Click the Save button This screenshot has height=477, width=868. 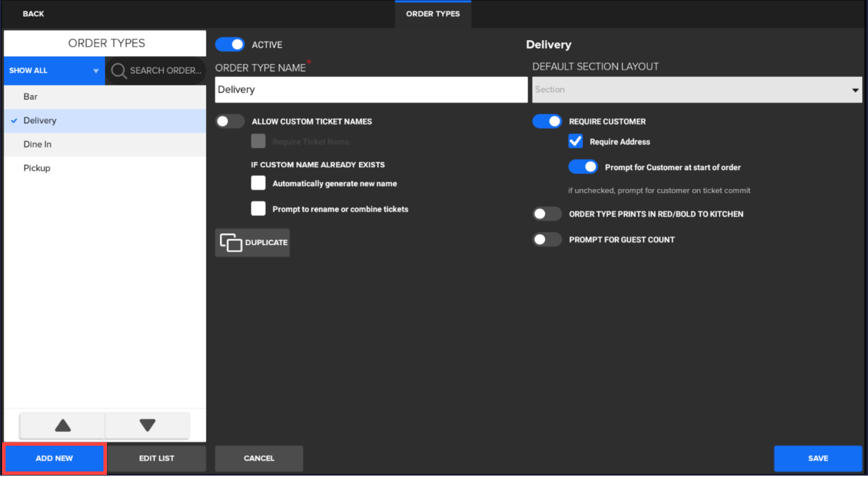click(x=818, y=458)
